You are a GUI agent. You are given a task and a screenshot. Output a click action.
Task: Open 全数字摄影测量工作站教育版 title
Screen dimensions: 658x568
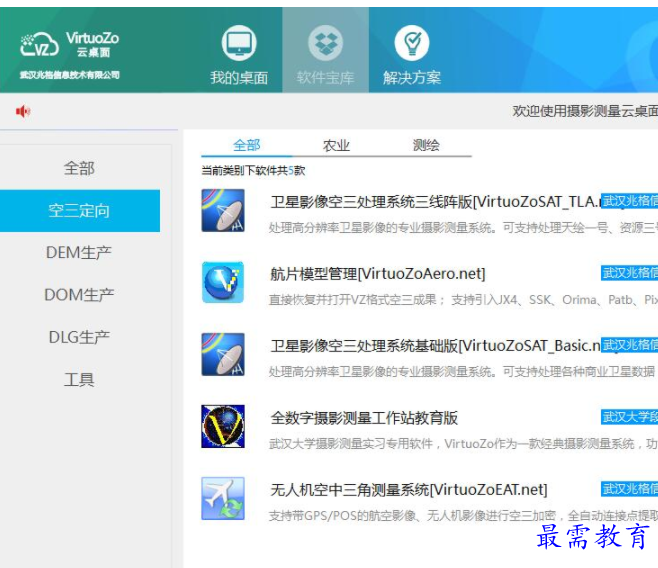point(364,418)
